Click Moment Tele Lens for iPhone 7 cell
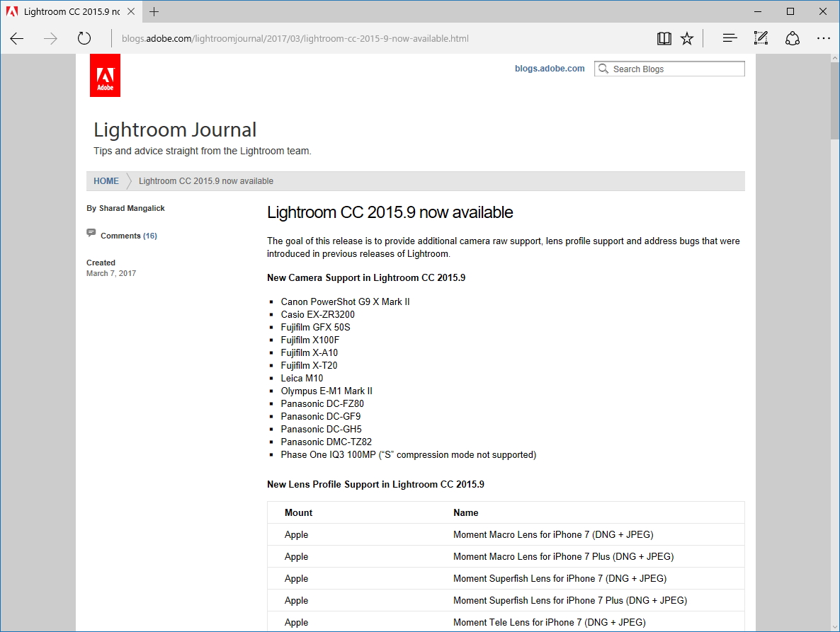840x632 pixels. pyautogui.click(x=549, y=622)
